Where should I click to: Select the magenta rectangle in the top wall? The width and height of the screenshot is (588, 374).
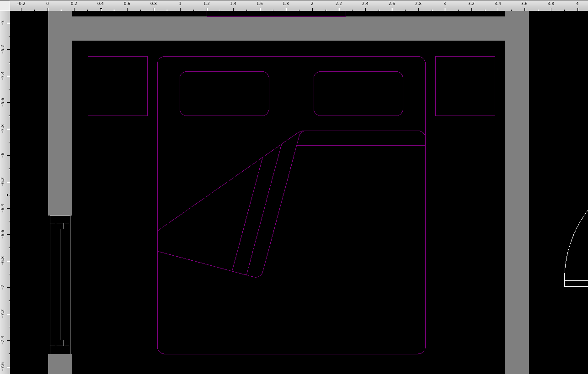(x=276, y=14)
